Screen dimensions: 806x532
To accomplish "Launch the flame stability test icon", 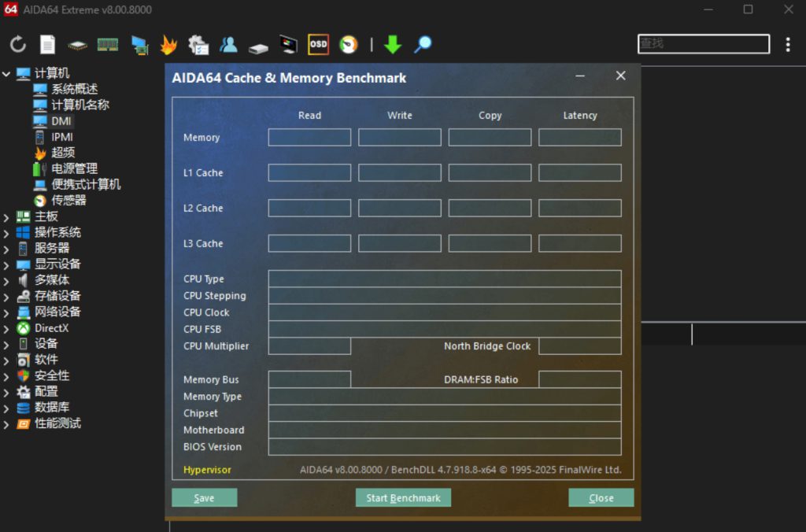I will 168,45.
